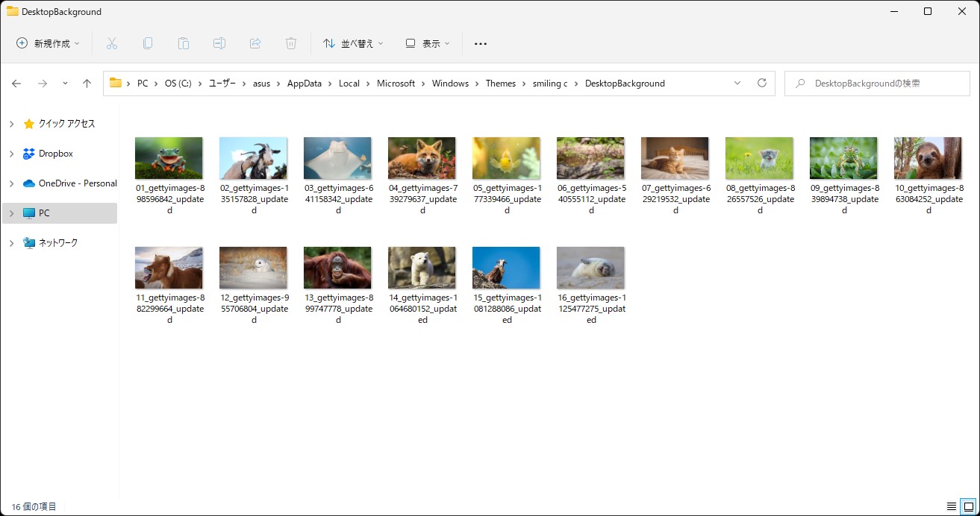
Task: Select the fox image 04_gettyimages thumbnail
Action: click(422, 158)
